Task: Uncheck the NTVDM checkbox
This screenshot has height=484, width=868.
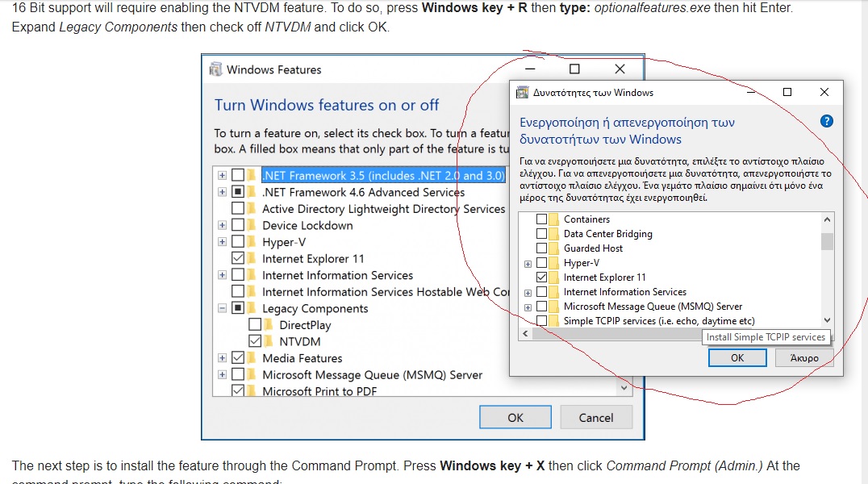Action: (x=255, y=341)
